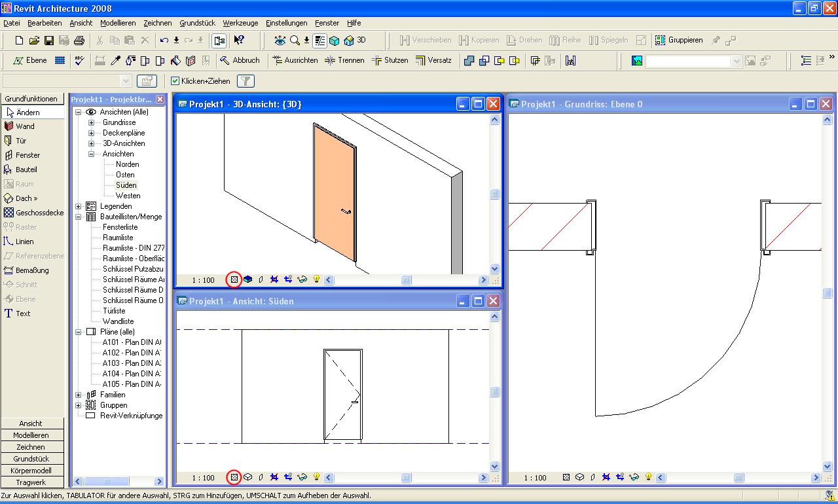The height and width of the screenshot is (504, 838).
Task: Open the Datei menu
Action: [12, 23]
